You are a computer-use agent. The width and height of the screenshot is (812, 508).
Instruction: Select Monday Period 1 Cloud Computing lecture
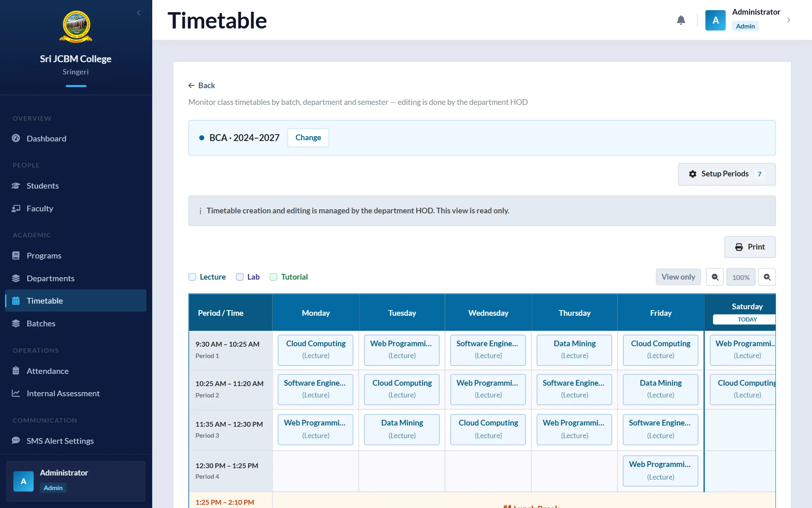315,350
